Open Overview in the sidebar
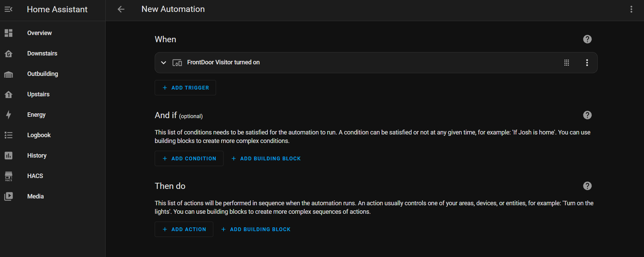The width and height of the screenshot is (644, 257). (52, 33)
